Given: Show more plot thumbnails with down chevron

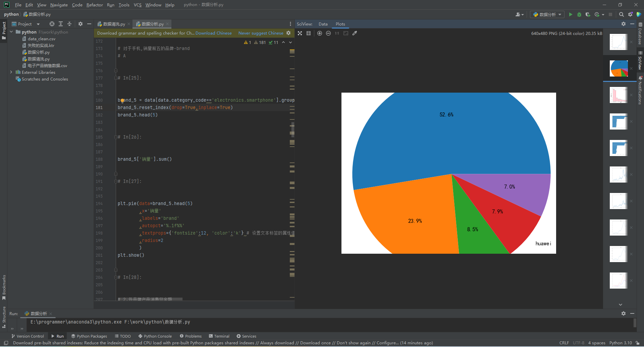Looking at the screenshot, I should click(x=620, y=304).
